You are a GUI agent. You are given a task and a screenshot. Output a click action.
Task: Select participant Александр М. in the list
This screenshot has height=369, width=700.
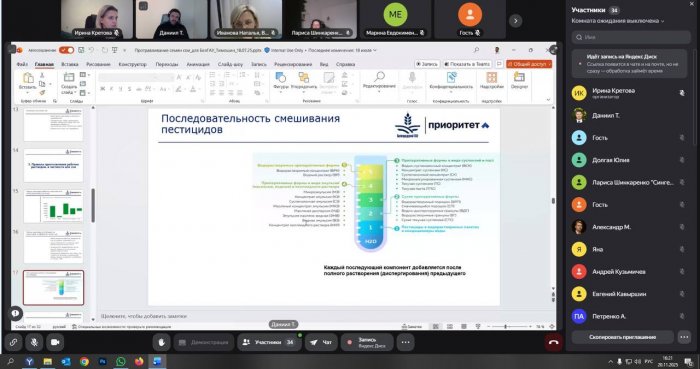[629, 227]
